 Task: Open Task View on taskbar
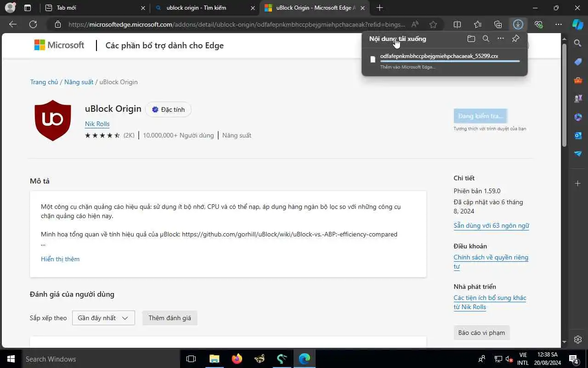pos(191,359)
